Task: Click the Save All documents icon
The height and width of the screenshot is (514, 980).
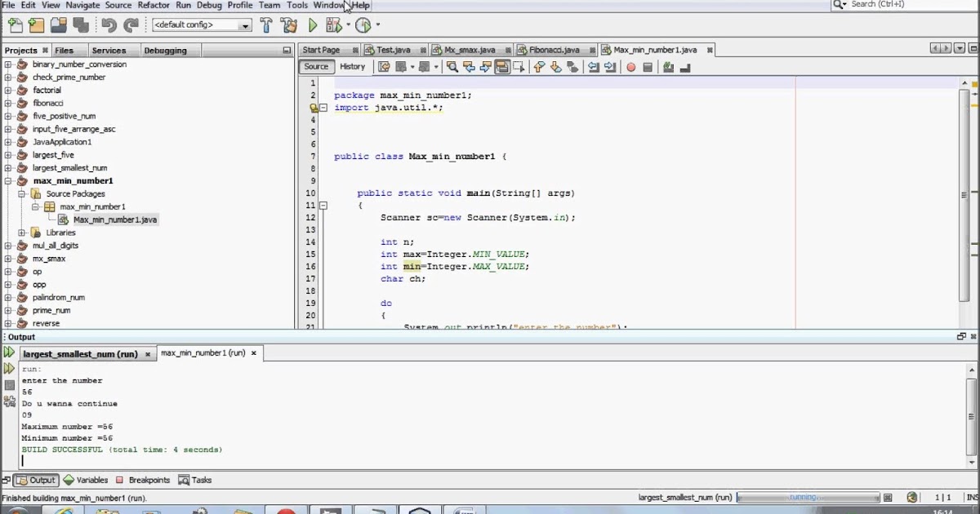Action: (x=80, y=25)
